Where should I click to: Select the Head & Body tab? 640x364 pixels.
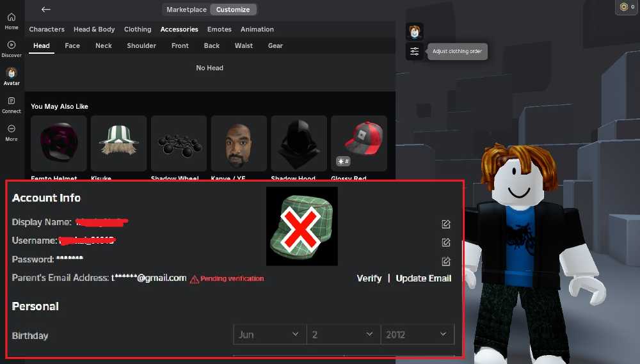pyautogui.click(x=94, y=29)
